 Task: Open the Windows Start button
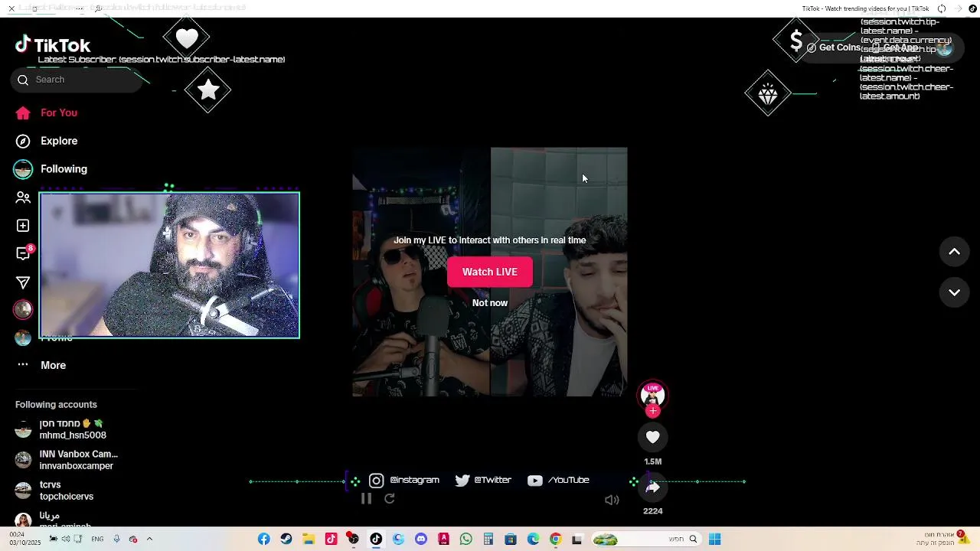point(714,540)
